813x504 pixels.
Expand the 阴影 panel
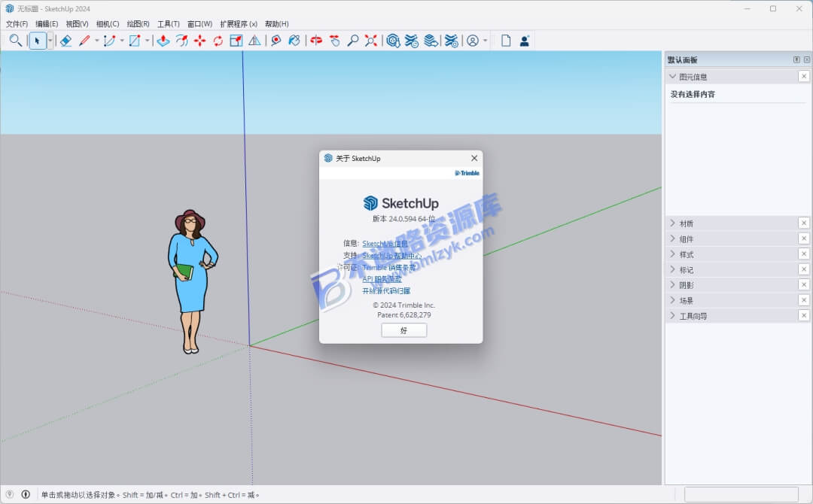click(x=672, y=285)
